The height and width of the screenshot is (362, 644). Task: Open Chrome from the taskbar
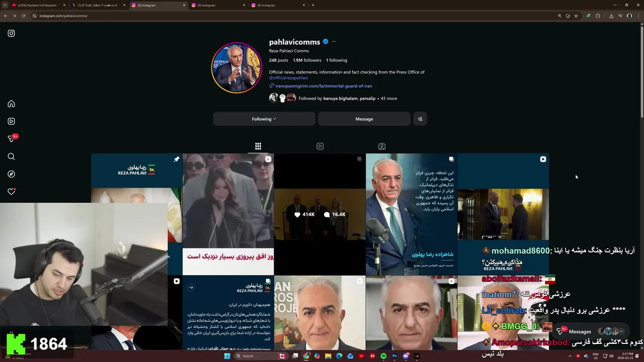306,356
